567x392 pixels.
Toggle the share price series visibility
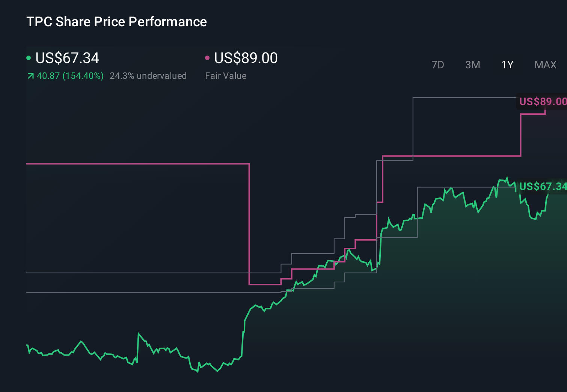click(67, 58)
